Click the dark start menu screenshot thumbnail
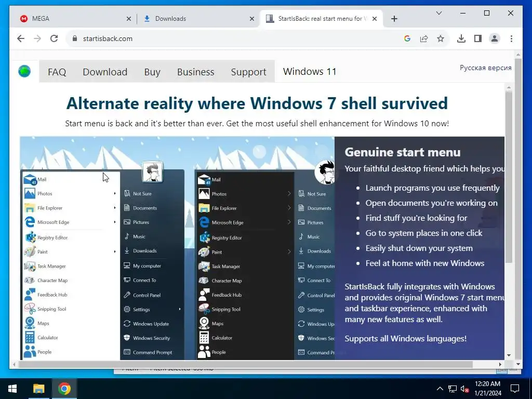Image resolution: width=532 pixels, height=399 pixels. [x=264, y=264]
